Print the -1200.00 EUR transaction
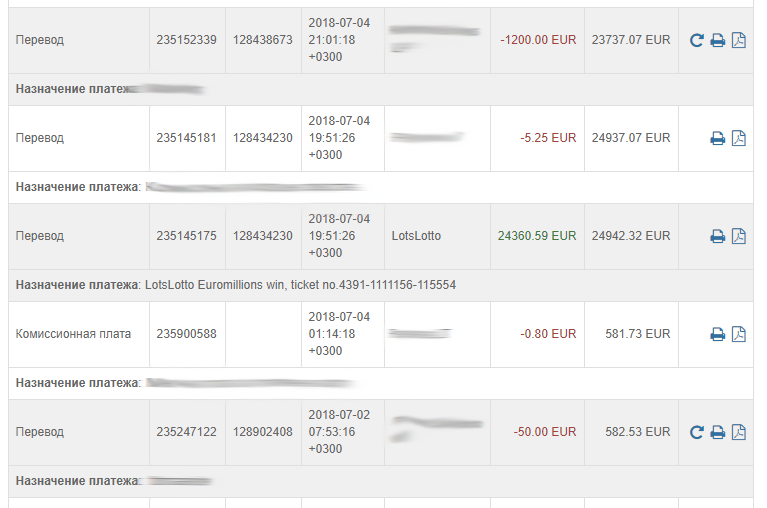 click(x=718, y=40)
